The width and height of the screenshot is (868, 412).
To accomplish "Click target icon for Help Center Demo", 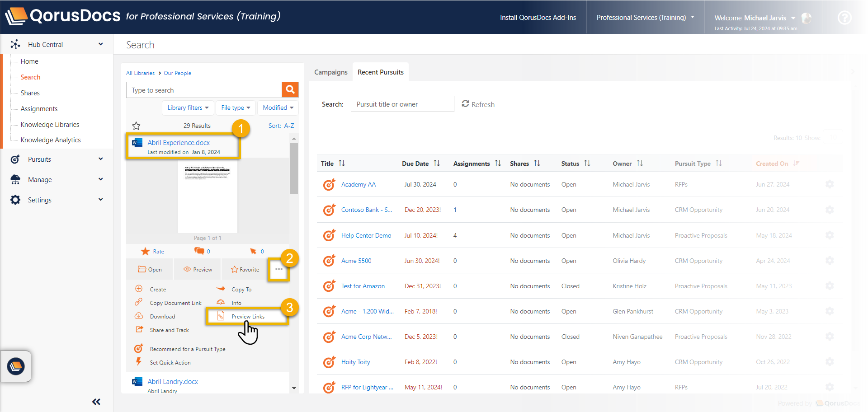I will pos(329,235).
